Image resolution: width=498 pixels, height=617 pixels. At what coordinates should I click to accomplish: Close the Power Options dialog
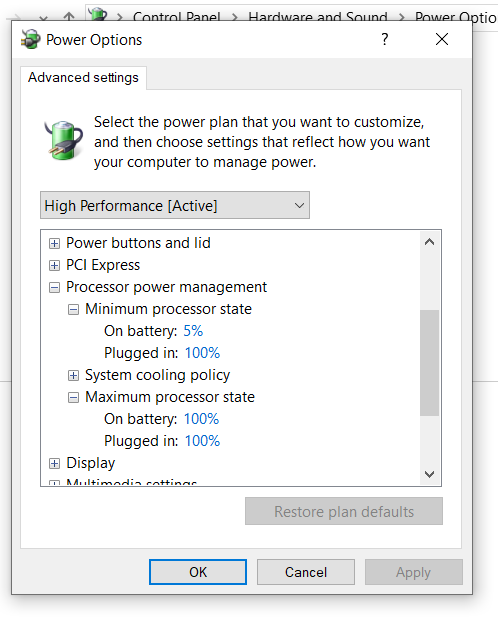[442, 39]
